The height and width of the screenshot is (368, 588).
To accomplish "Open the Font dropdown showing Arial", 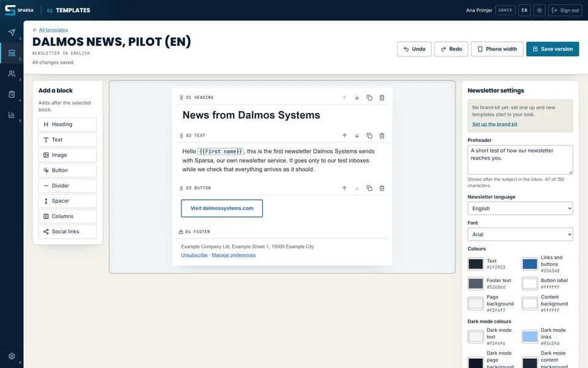I will click(x=520, y=234).
